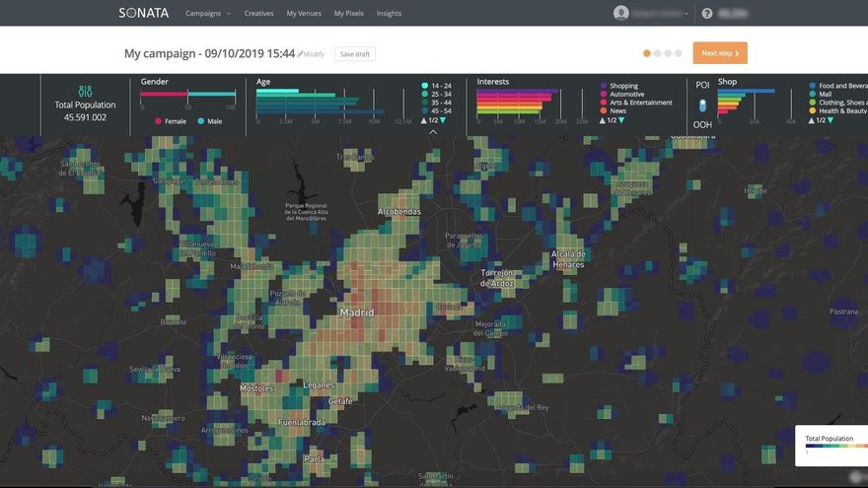Open the Campaigns dropdown menu
The image size is (868, 488).
coord(207,14)
